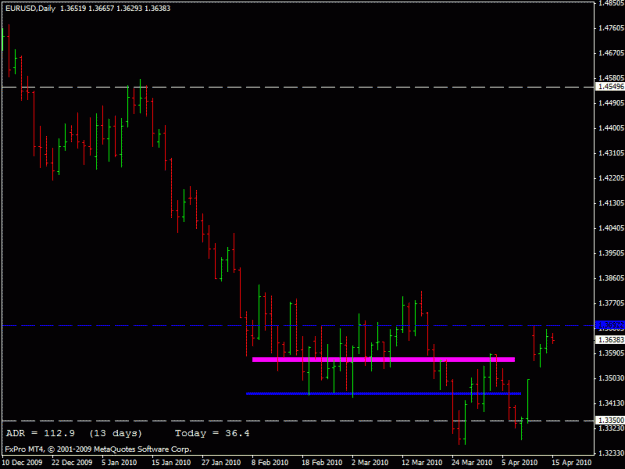Click the 1.40405 price scale value
The height and width of the screenshot is (469, 625).
click(611, 228)
